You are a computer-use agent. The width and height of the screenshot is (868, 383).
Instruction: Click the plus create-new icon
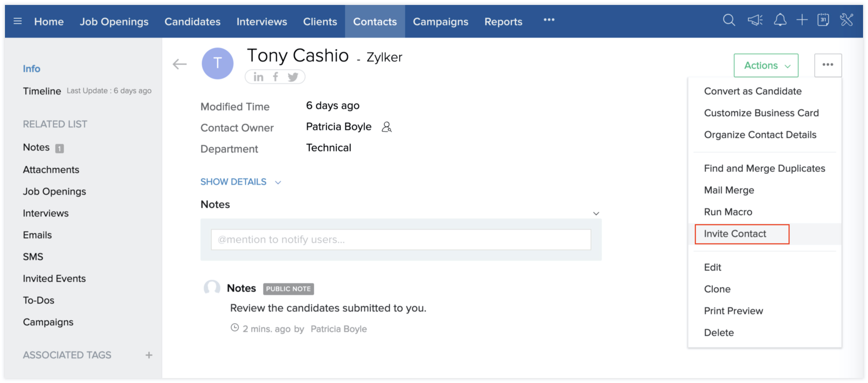[x=802, y=20]
